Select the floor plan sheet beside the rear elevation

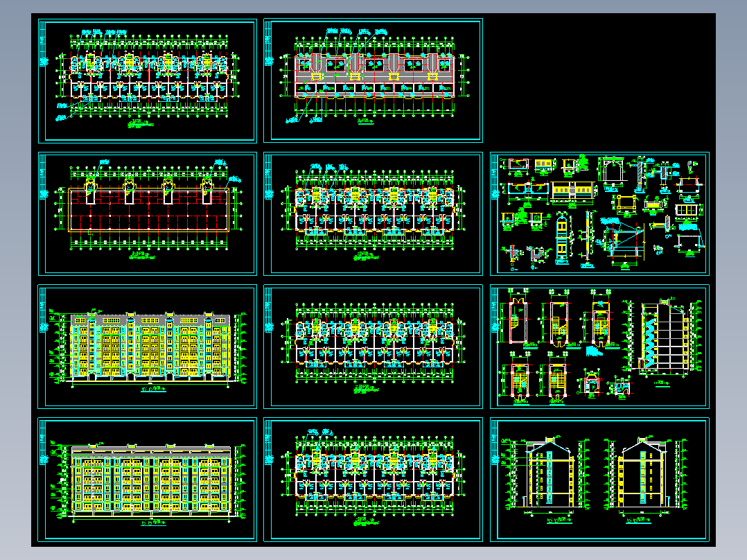tap(373, 480)
